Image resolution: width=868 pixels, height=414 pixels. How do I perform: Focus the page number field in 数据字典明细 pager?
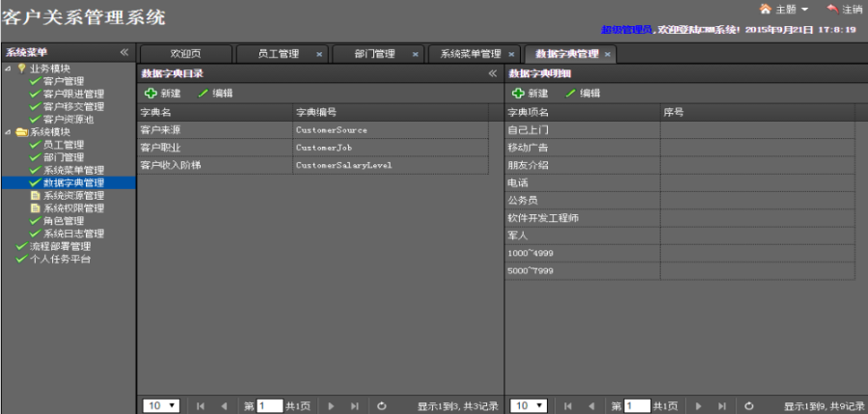637,406
